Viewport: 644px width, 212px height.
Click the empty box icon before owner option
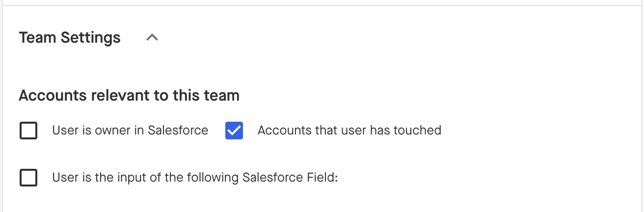pyautogui.click(x=28, y=131)
